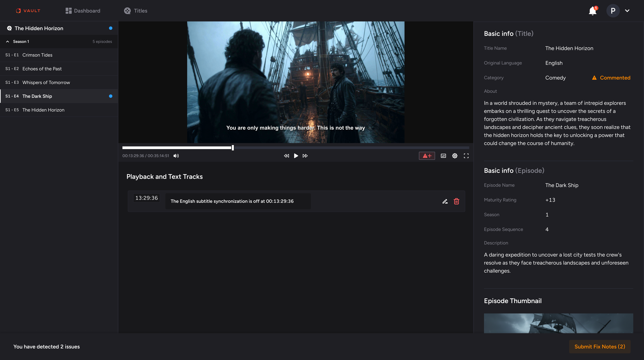Delete the subtitle synchronization issue note

(456, 201)
